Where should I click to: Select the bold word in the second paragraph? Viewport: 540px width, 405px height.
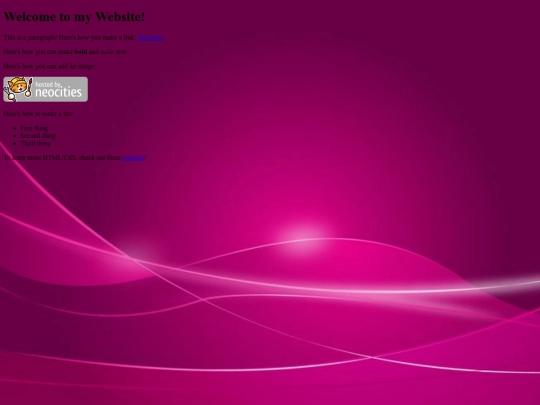point(81,52)
